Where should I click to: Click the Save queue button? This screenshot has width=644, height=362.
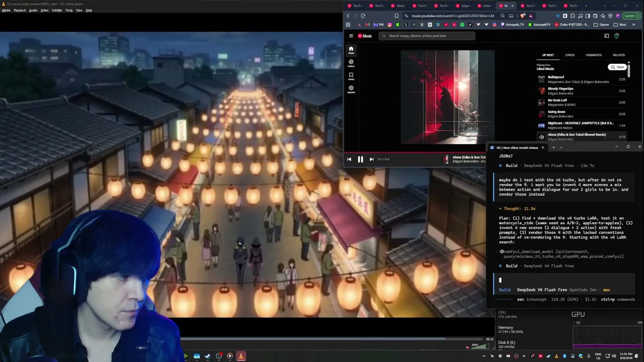click(x=617, y=67)
